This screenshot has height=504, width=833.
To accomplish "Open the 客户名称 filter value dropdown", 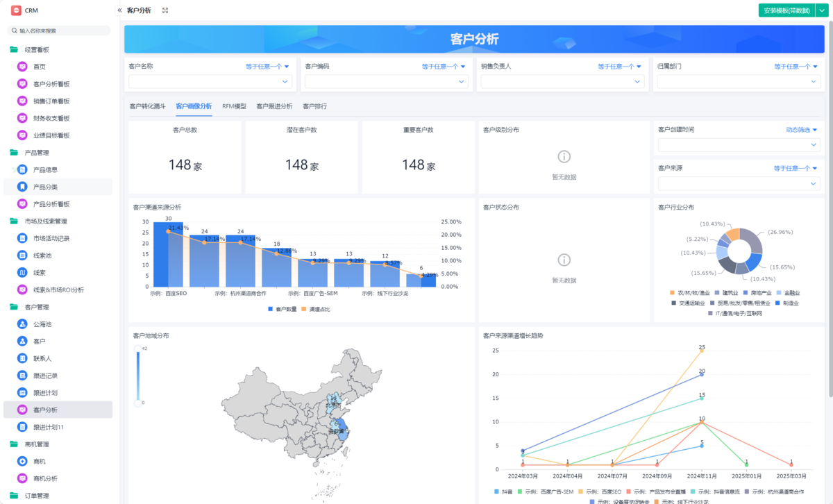I will [x=210, y=82].
